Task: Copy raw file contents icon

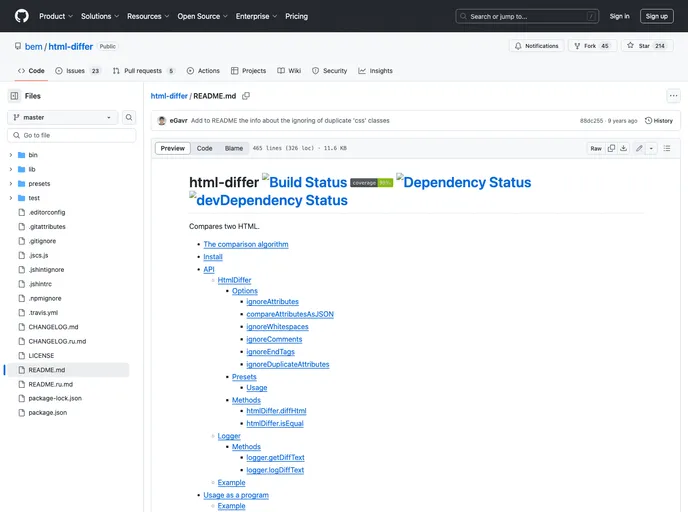Action: pos(611,148)
